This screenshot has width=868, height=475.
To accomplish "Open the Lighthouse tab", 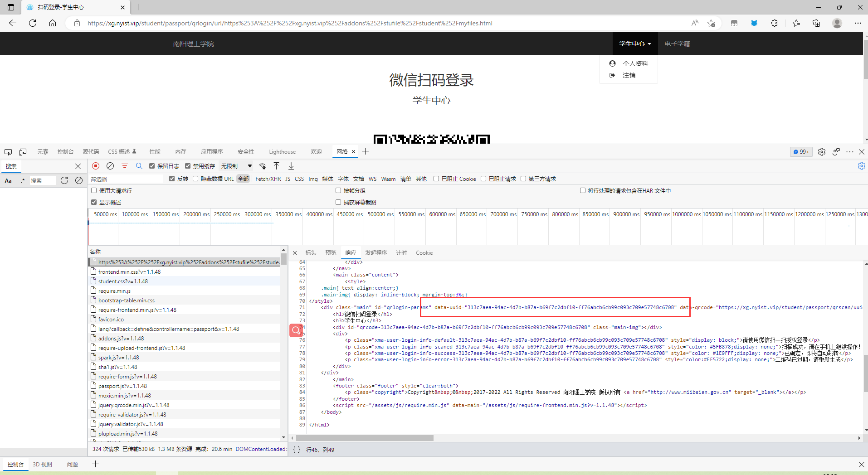I will click(x=282, y=152).
